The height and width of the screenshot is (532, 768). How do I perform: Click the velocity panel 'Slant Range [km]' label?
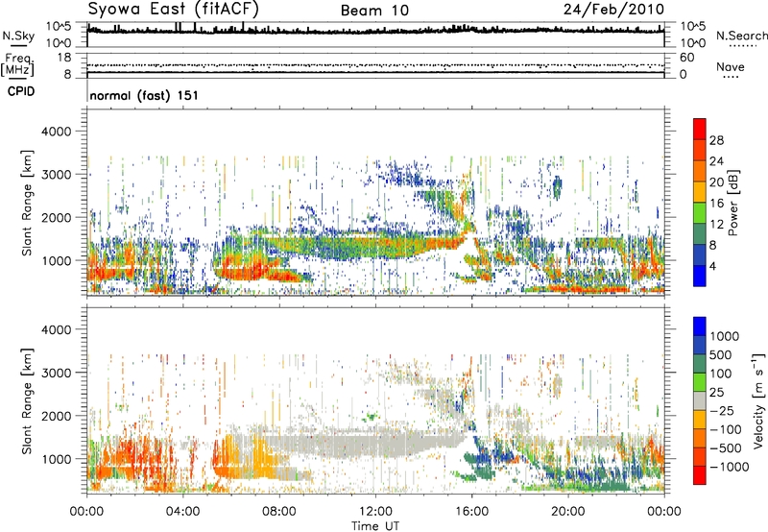[x=27, y=400]
